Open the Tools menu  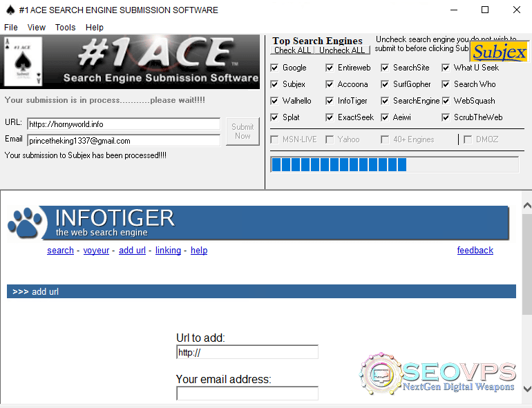click(65, 28)
